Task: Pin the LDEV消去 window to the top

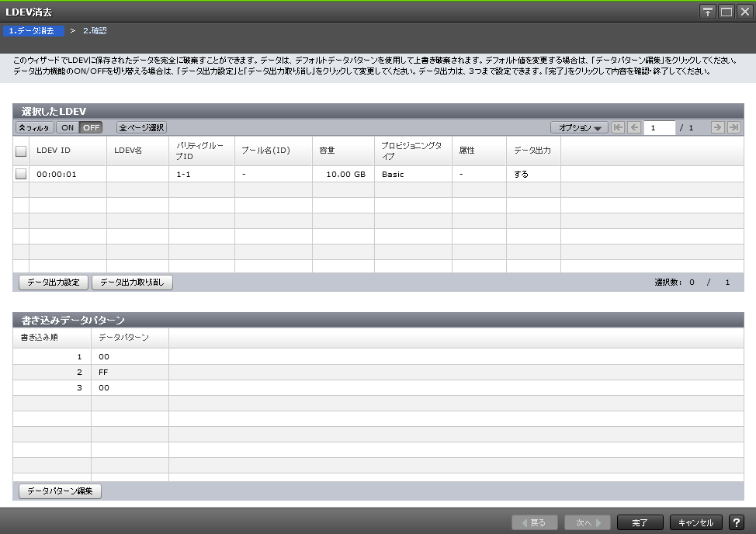Action: click(x=708, y=12)
